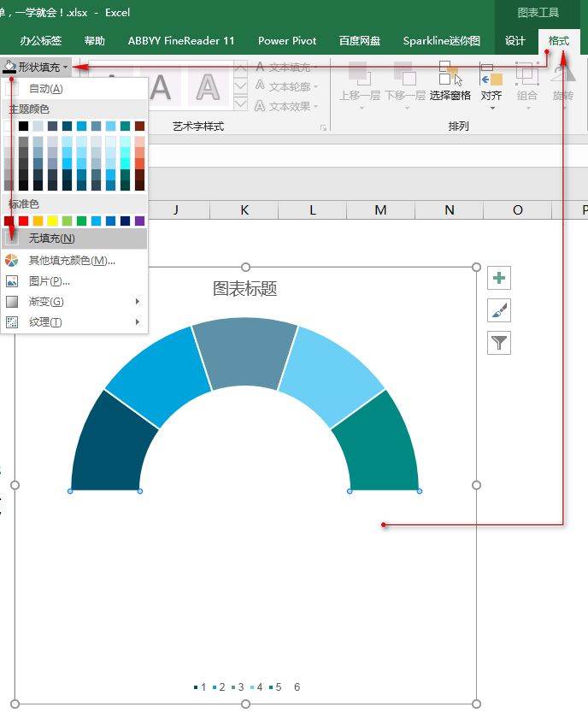Pick the standard purple color swatch
This screenshot has height=713, width=588.
(x=139, y=221)
